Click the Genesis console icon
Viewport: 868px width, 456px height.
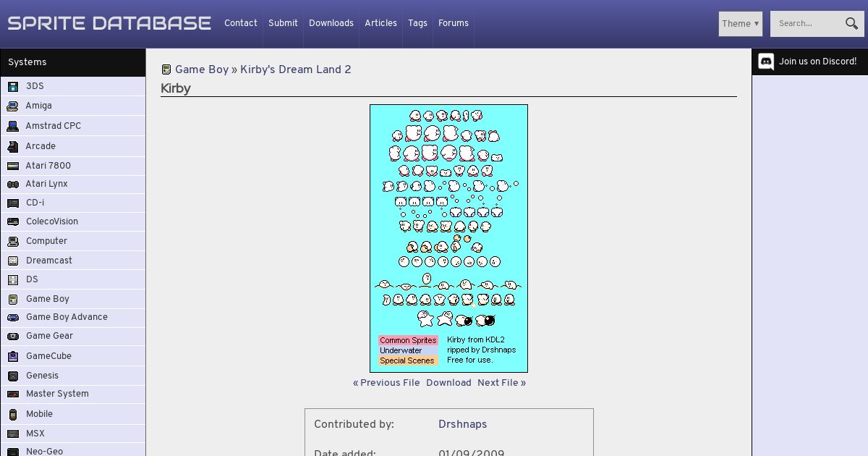(x=13, y=376)
